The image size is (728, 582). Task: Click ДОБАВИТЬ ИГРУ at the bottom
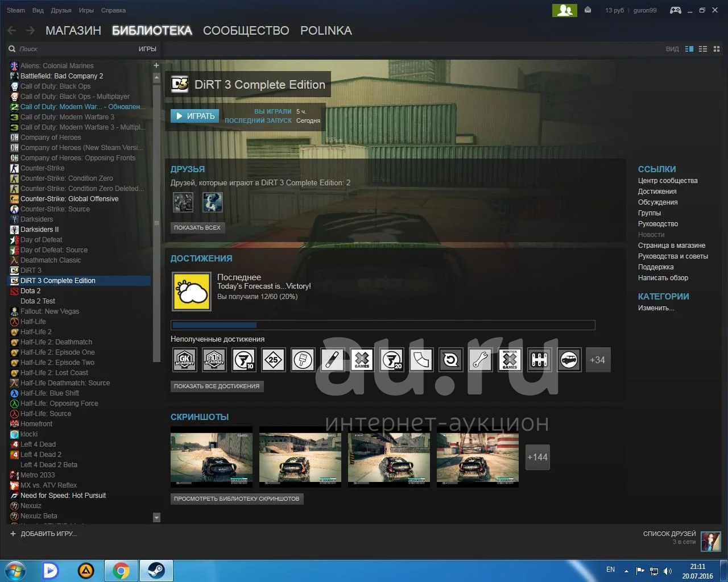point(43,534)
